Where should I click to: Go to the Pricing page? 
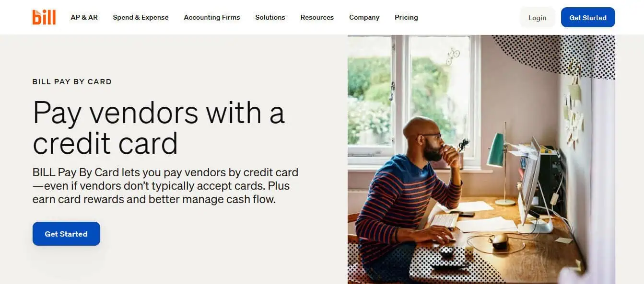click(x=406, y=17)
